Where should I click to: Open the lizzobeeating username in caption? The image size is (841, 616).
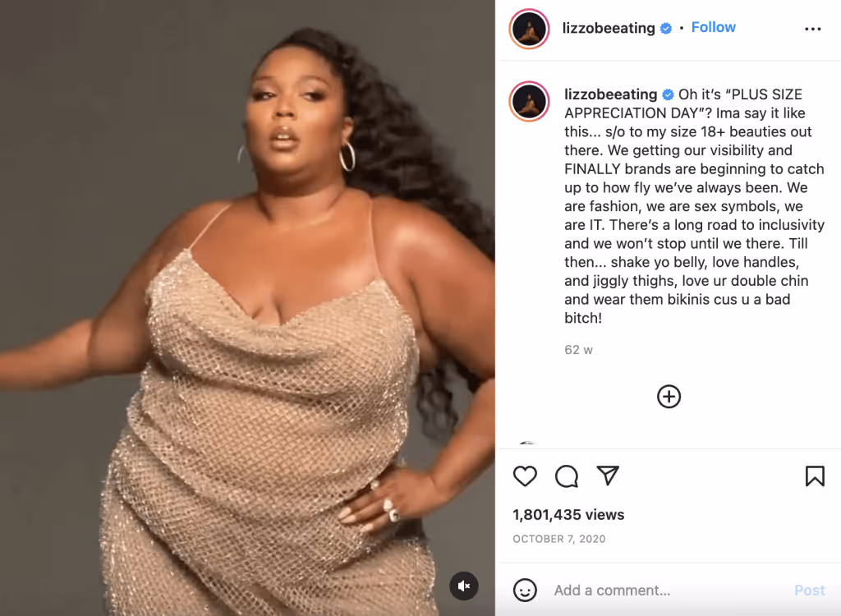[611, 94]
